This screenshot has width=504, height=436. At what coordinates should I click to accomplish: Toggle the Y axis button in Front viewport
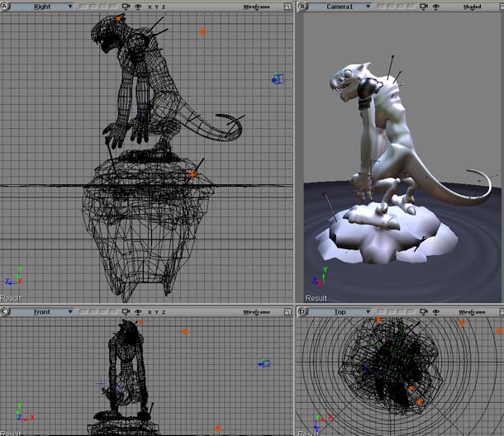click(x=156, y=312)
